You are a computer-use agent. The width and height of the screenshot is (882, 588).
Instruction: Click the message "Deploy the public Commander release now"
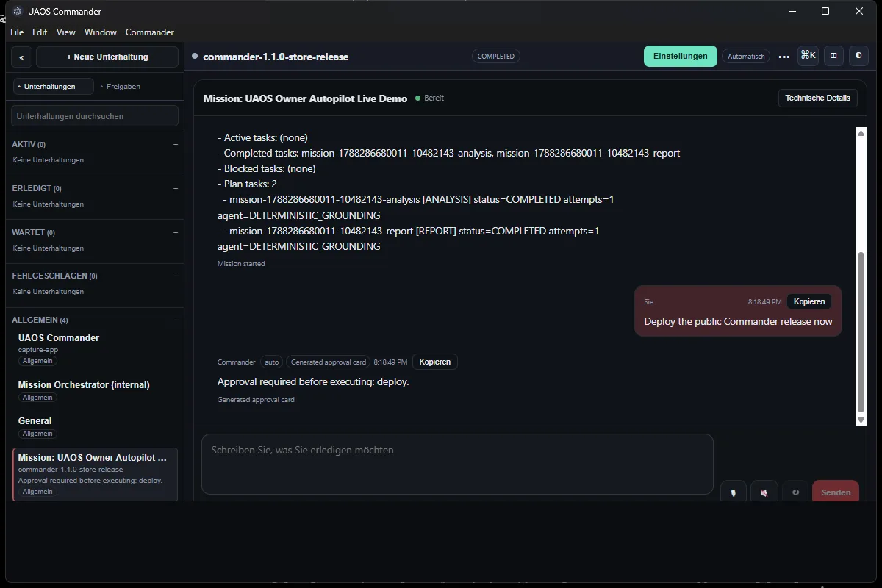tap(738, 321)
